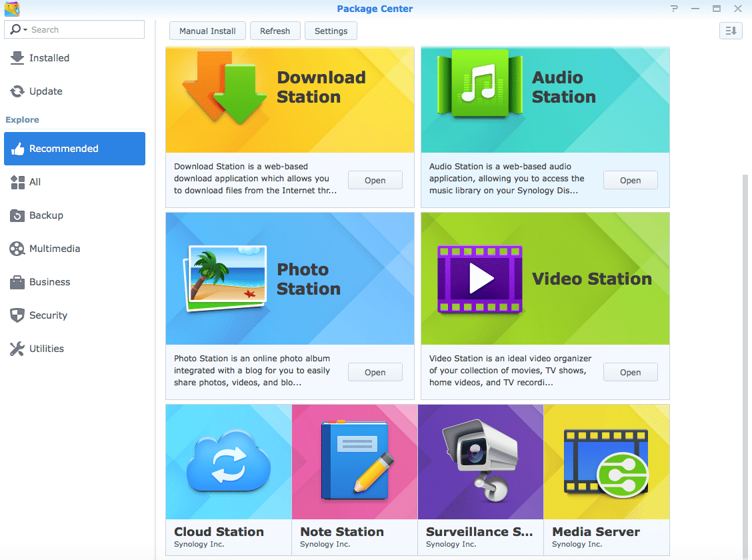The height and width of the screenshot is (560, 752).
Task: Click the Media Server filmstrip icon
Action: [607, 463]
